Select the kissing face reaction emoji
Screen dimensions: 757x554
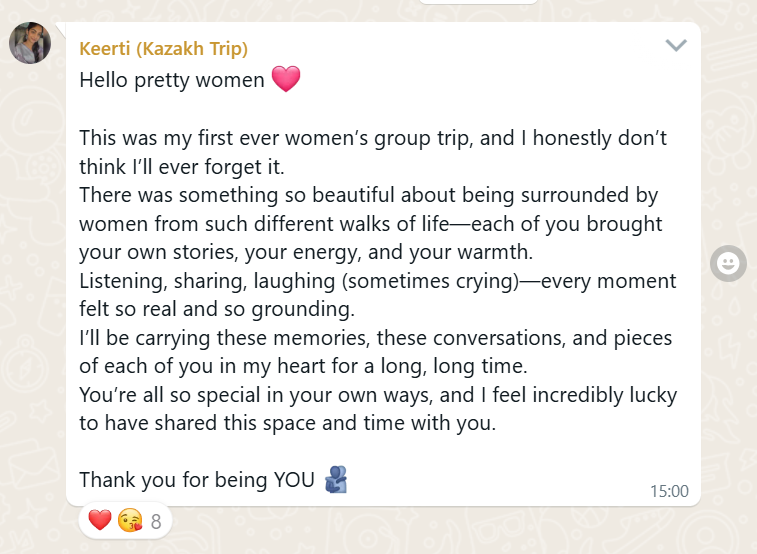(x=130, y=520)
